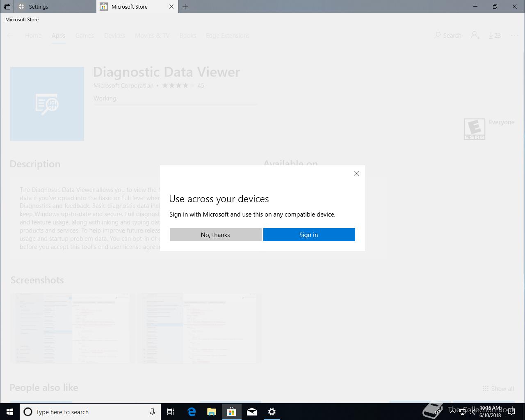Open Movies & TV section
This screenshot has width=525, height=420.
(152, 36)
